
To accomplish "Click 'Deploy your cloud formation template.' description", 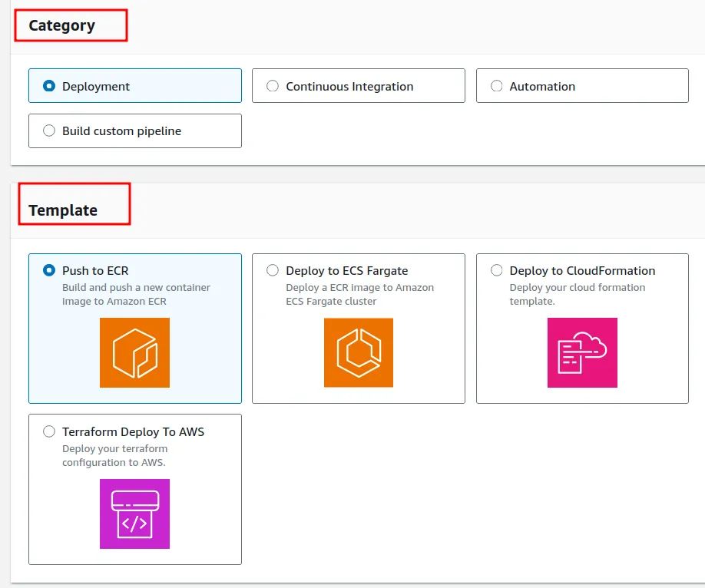I will pos(578,294).
